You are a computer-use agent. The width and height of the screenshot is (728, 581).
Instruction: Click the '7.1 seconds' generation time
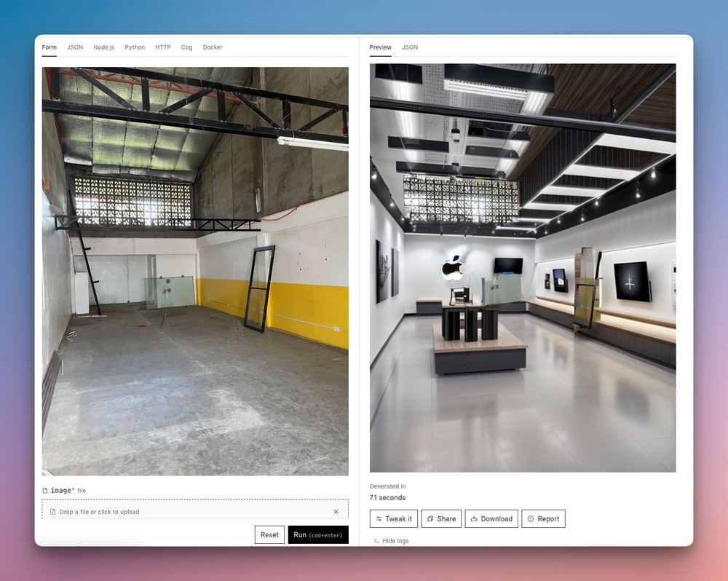388,498
